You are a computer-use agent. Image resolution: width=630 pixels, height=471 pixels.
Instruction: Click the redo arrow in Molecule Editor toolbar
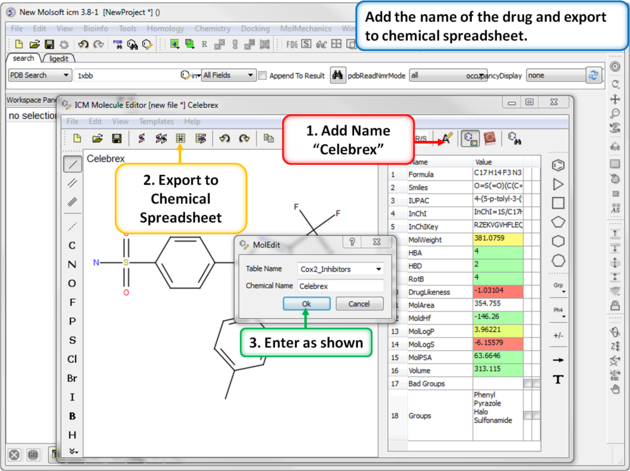pos(244,139)
